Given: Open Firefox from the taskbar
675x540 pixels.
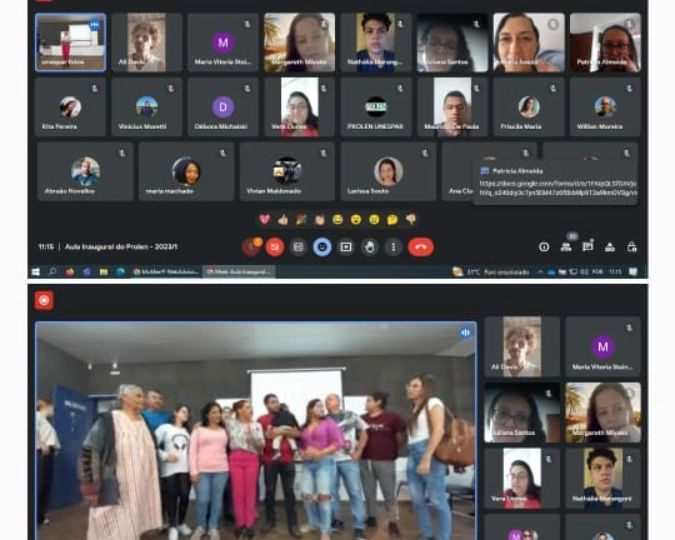Looking at the screenshot, I should click(x=70, y=272).
